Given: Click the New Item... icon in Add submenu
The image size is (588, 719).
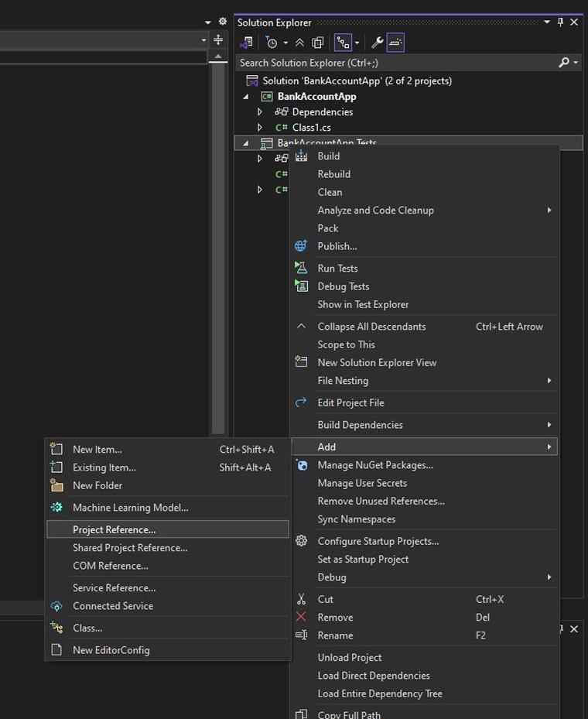Looking at the screenshot, I should pos(56,449).
